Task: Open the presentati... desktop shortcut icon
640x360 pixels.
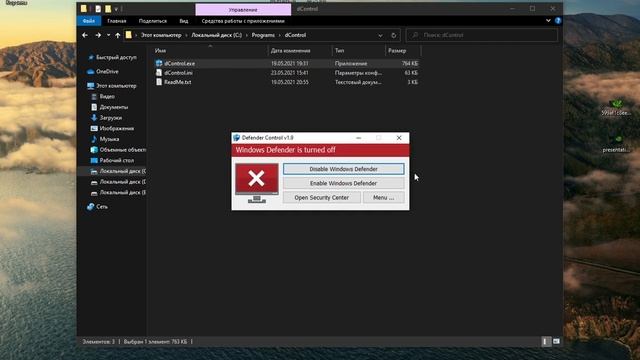Action: pyautogui.click(x=616, y=144)
